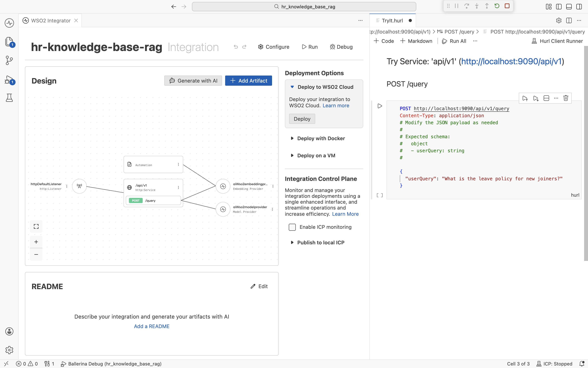Undo the last design change
588x368 pixels.
click(x=236, y=47)
